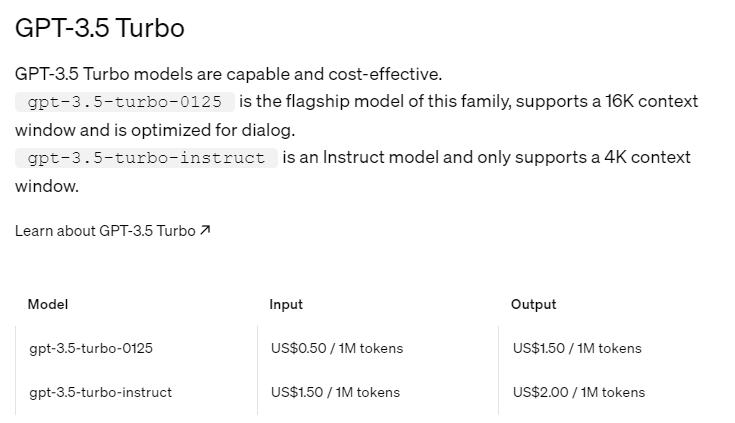Click the sentence about capable and cost-effective models

click(228, 74)
